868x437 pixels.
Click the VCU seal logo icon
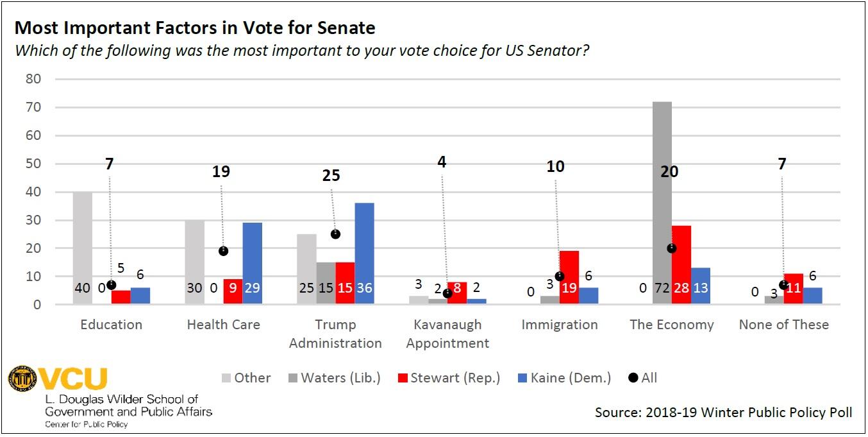[x=22, y=378]
